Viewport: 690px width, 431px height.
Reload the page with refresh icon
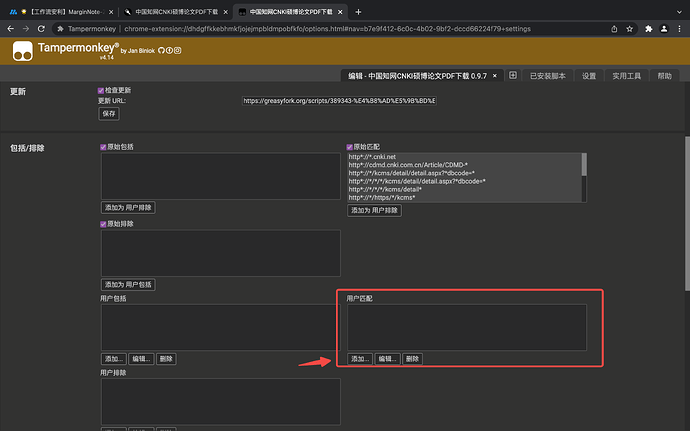[41, 29]
